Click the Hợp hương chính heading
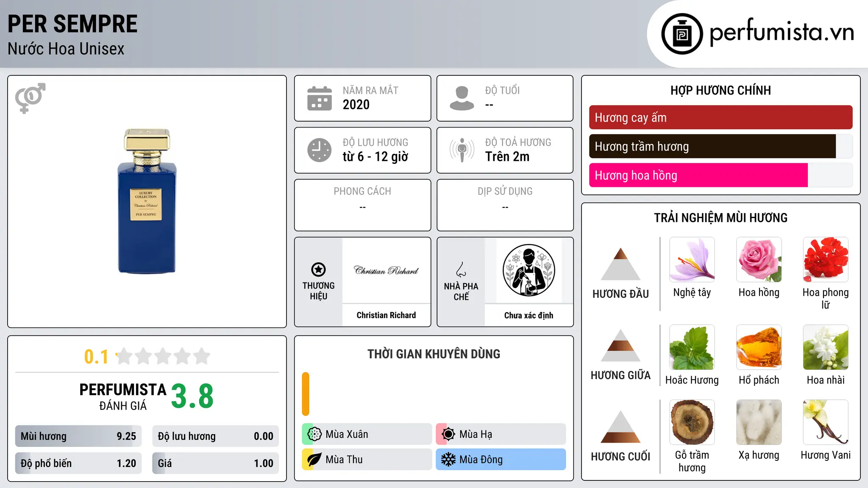868x488 pixels. (x=721, y=90)
